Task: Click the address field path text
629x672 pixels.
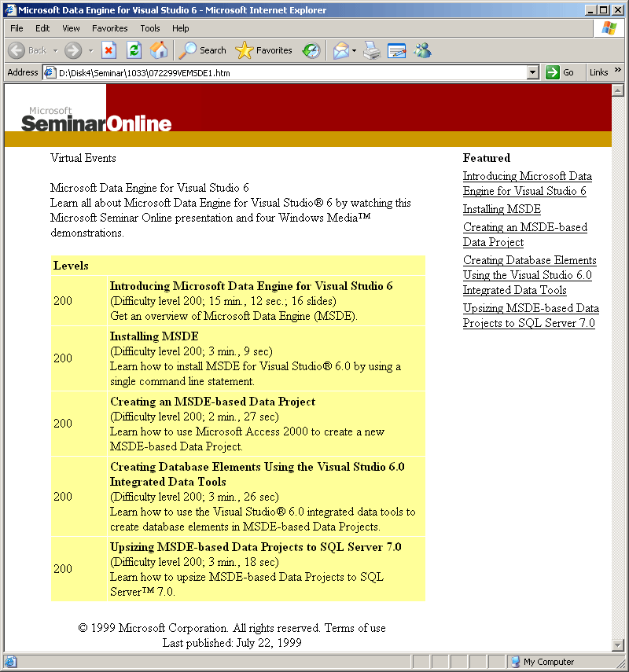Action: pyautogui.click(x=144, y=73)
